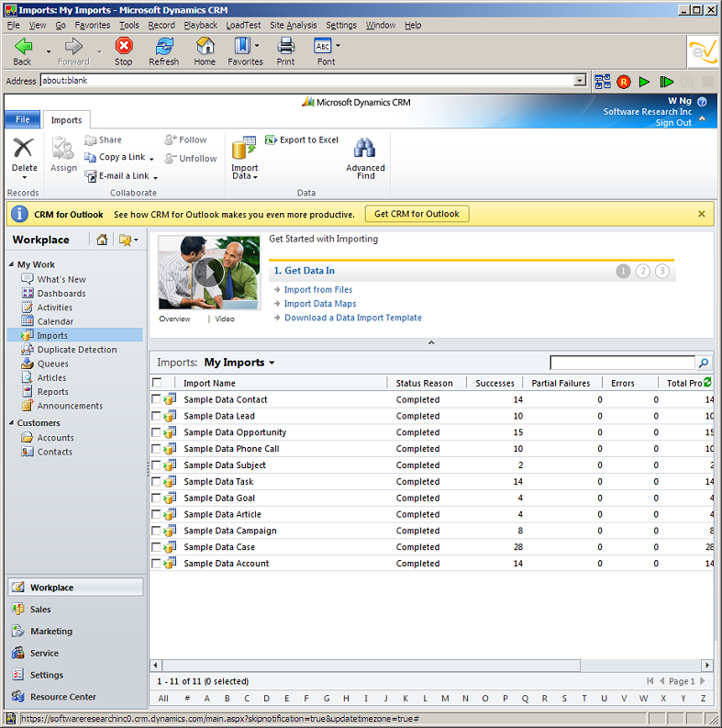The image size is (722, 728).
Task: Open Dashboards in the sidebar
Action: (61, 294)
